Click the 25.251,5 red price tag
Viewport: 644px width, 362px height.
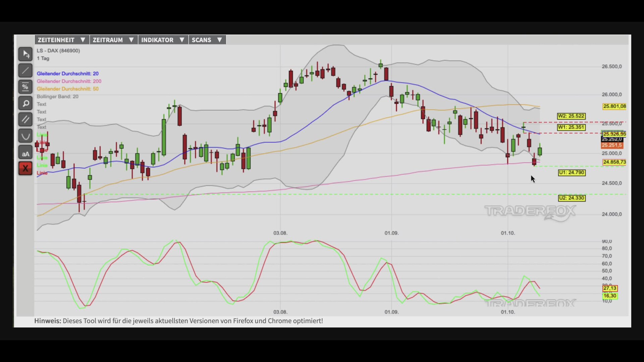coord(612,145)
